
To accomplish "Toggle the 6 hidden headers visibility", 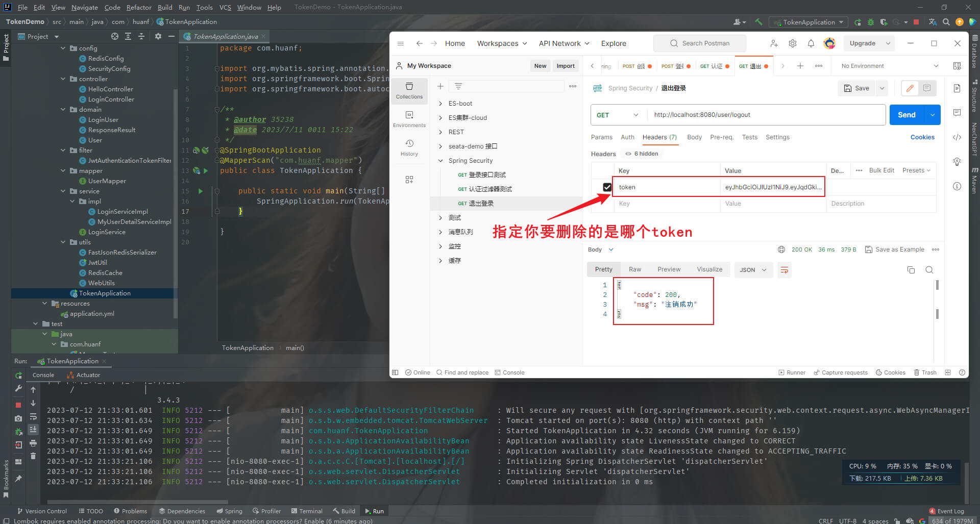I will 642,154.
